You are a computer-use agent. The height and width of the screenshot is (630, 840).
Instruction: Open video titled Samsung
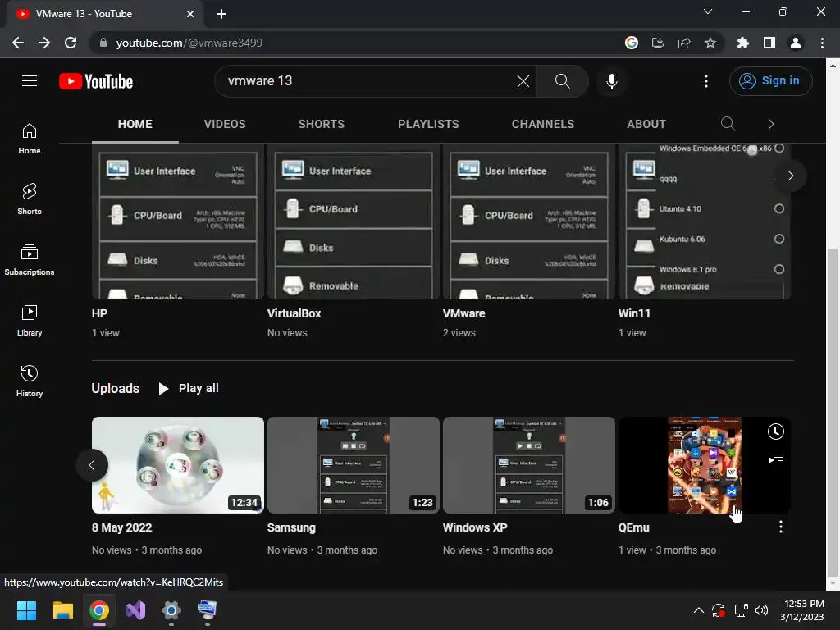(x=291, y=527)
